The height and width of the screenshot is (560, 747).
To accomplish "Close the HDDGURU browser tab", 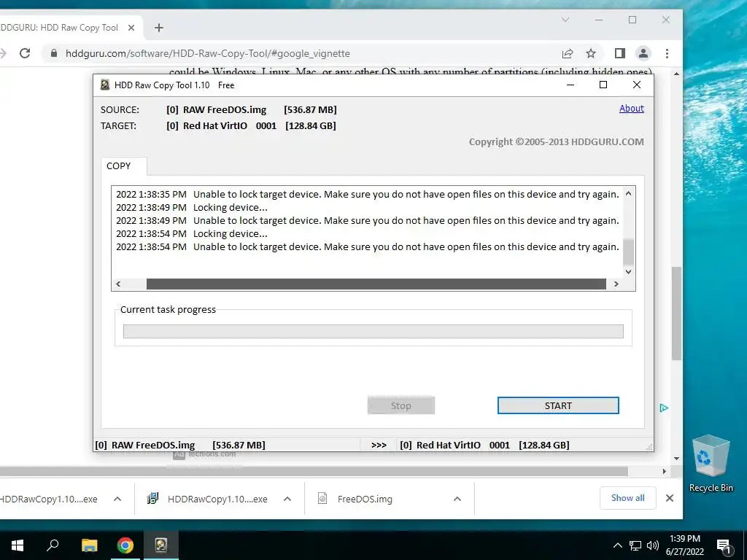I will coord(131,28).
